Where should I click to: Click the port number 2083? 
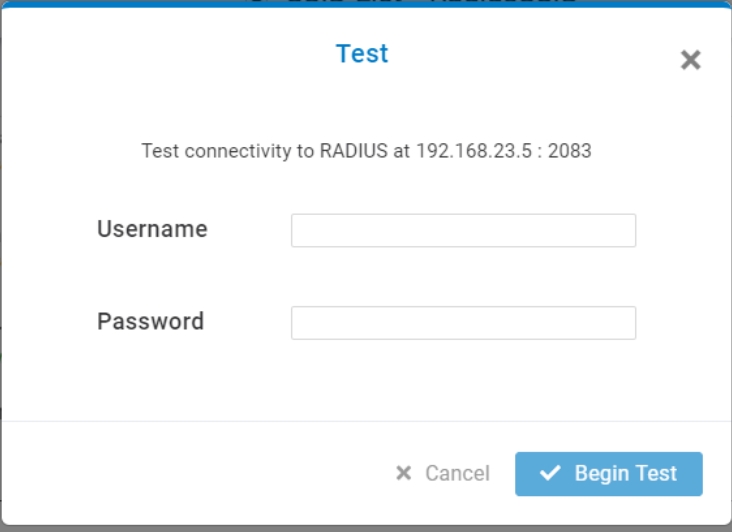(570, 152)
